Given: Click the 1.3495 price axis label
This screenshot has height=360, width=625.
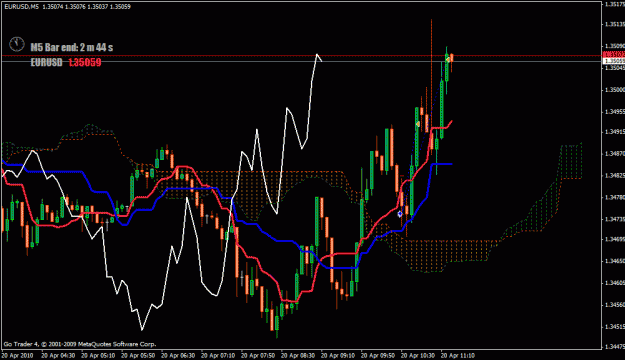Looking at the screenshot, I should click(x=615, y=111).
